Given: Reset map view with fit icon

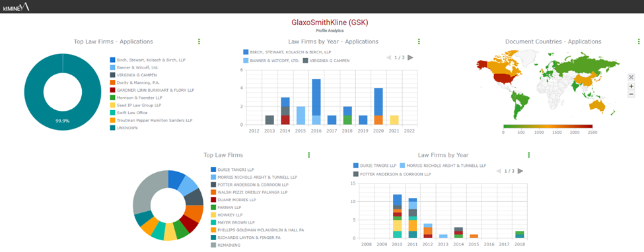Looking at the screenshot, I should coord(631,77).
